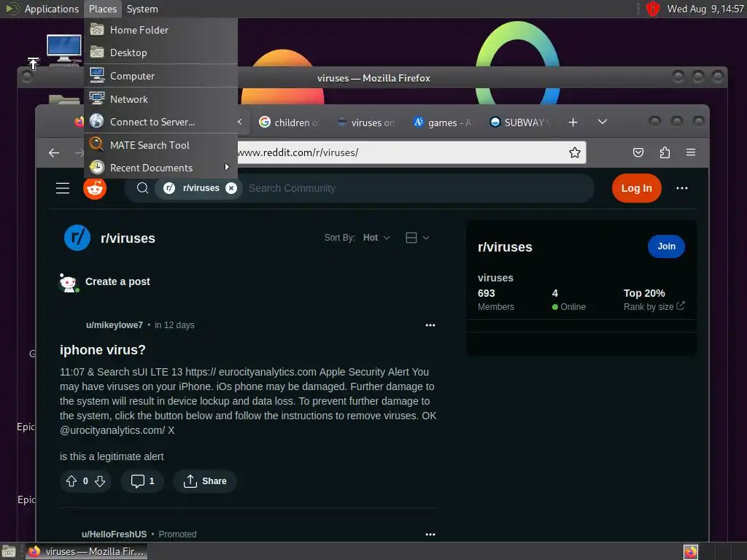Click r/viruses community avatar icon
The image size is (747, 560).
77,238
